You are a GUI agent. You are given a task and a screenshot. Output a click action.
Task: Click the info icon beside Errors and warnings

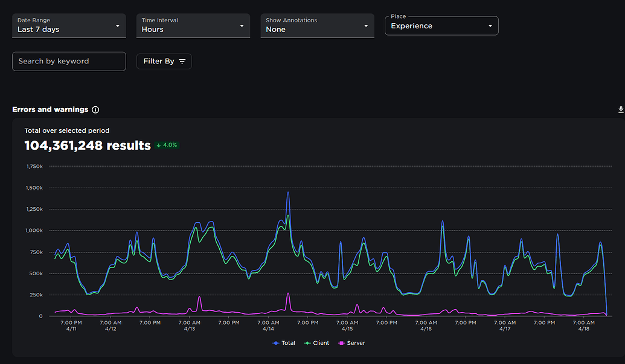point(95,110)
